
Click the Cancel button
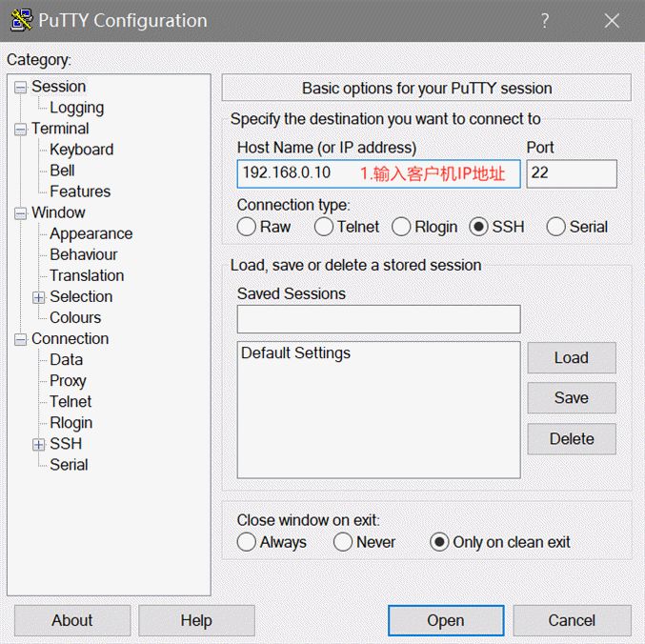(x=572, y=620)
